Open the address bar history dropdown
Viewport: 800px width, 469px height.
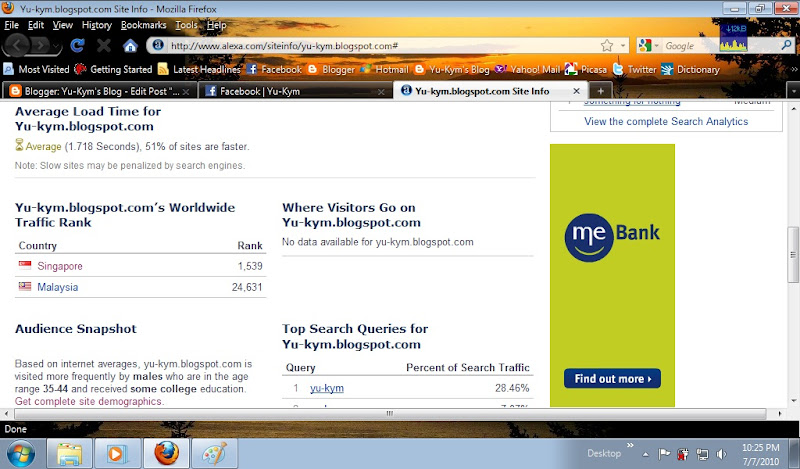point(623,46)
